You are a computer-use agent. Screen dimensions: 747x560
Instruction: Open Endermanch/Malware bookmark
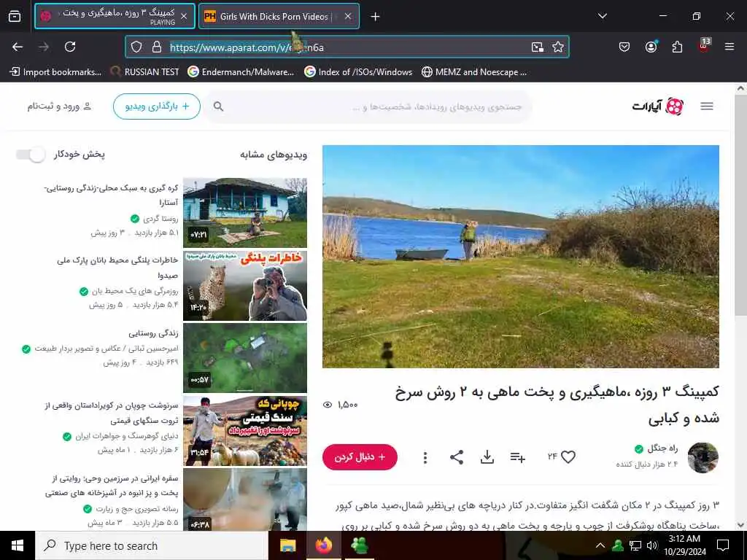click(241, 72)
